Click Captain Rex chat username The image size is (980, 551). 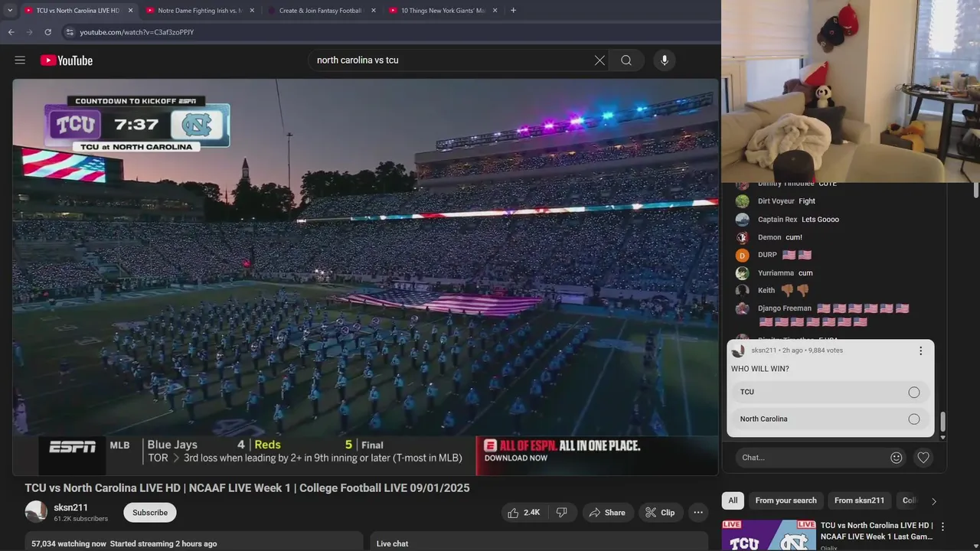coord(777,220)
